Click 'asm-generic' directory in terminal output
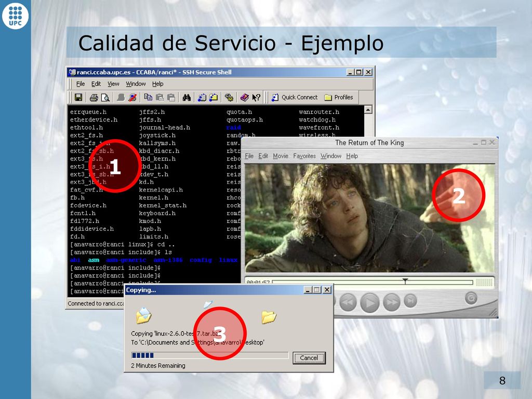The width and height of the screenshot is (532, 399). tap(126, 260)
